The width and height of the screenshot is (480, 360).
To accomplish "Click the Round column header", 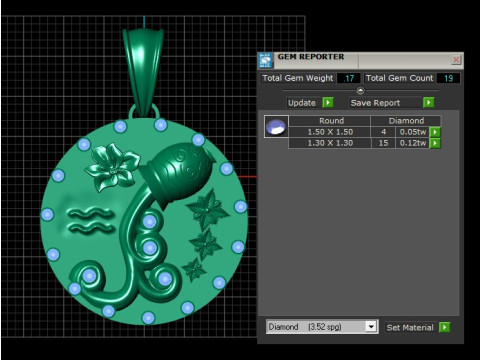I will 330,121.
